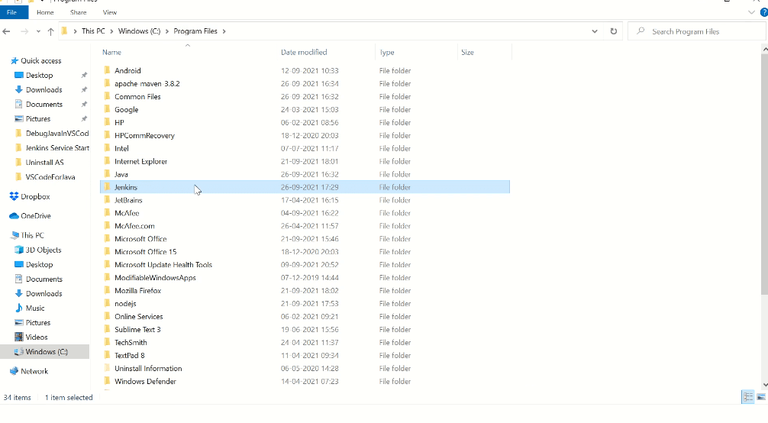Open Videos under This PC
Viewport: 768px width, 423px height.
pyautogui.click(x=36, y=337)
